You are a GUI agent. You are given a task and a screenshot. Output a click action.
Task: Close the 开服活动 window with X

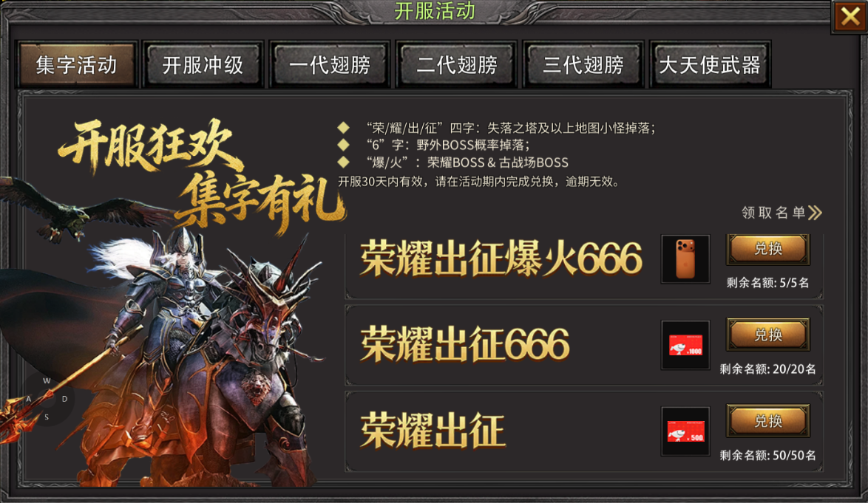coord(850,16)
